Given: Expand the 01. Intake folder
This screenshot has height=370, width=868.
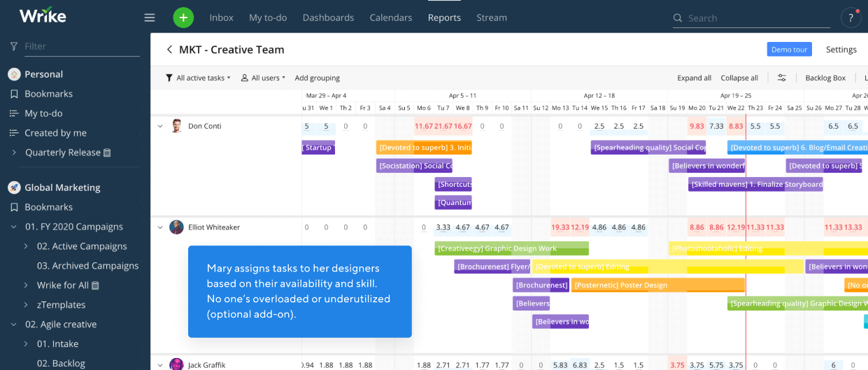Looking at the screenshot, I should point(26,344).
